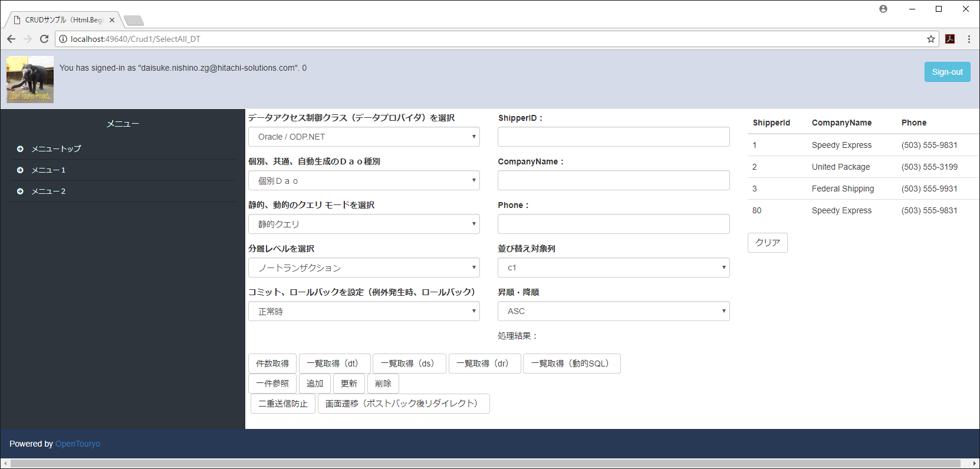This screenshot has width=980, height=469.
Task: Open the ノートランザクション isolation level dropdown
Action: (x=364, y=267)
